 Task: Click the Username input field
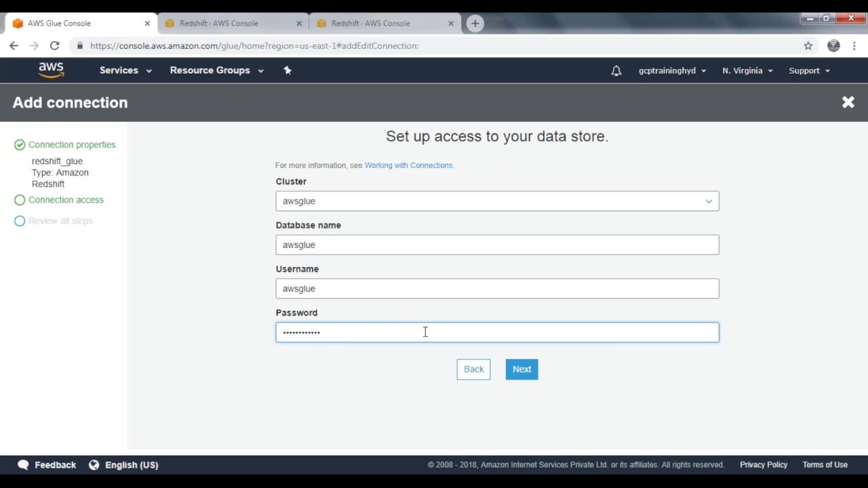pyautogui.click(x=497, y=289)
